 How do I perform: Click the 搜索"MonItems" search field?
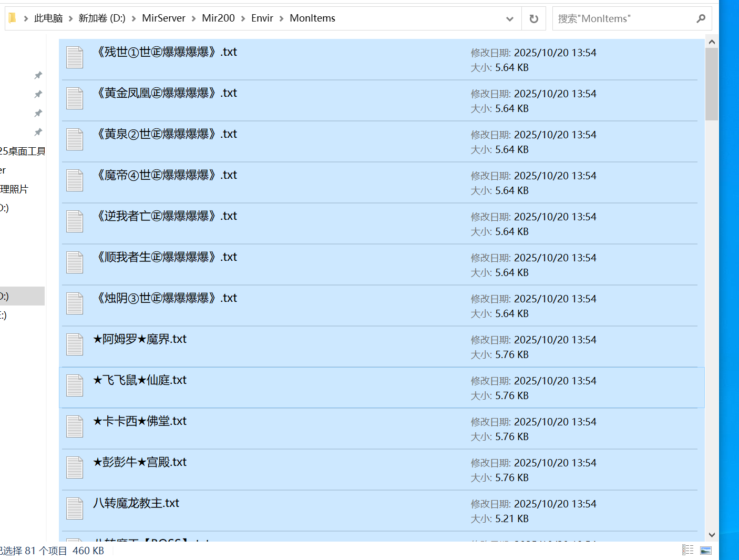tap(625, 19)
